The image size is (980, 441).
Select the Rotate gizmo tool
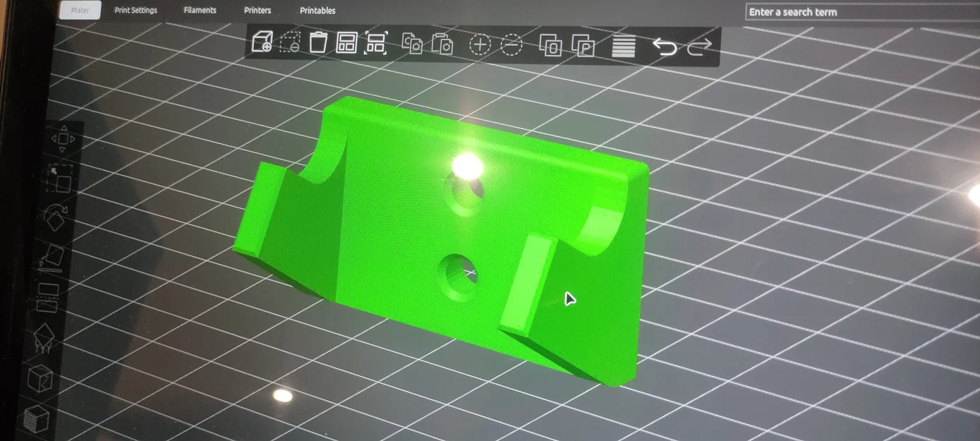[55, 217]
